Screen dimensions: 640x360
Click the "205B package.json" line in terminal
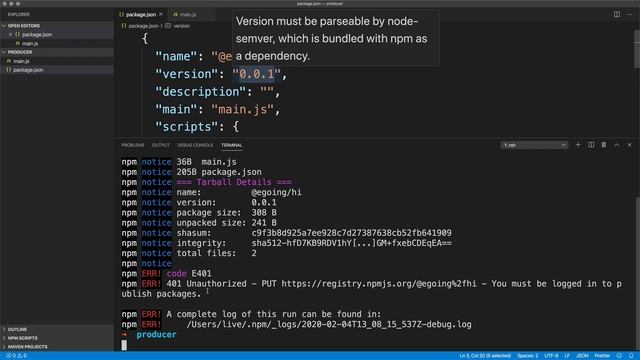pos(219,172)
